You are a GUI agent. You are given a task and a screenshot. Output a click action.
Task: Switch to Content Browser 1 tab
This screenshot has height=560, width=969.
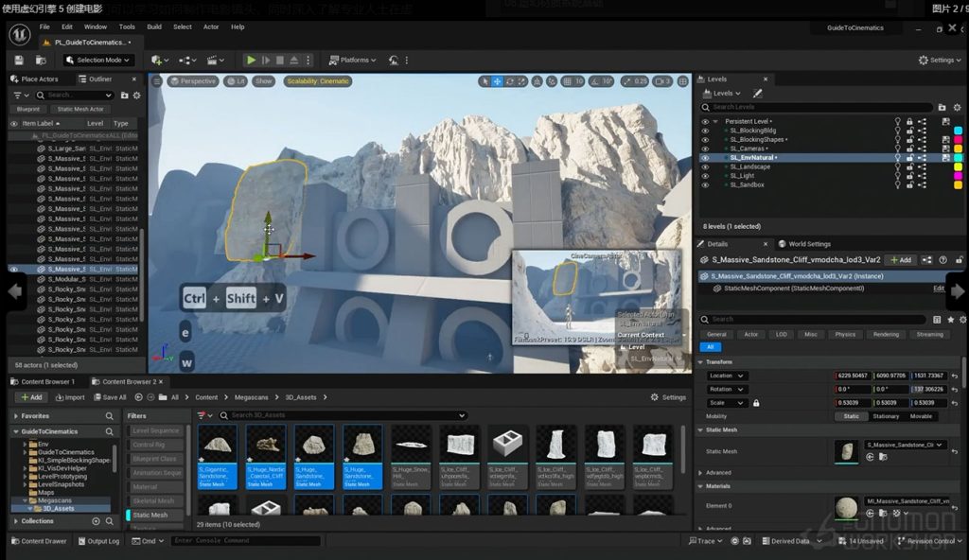pyautogui.click(x=44, y=382)
